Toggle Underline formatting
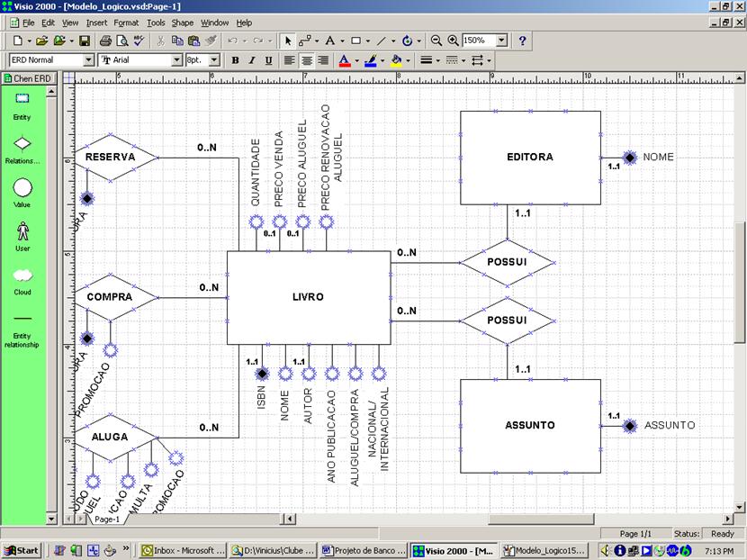The height and width of the screenshot is (560, 747). coord(268,60)
